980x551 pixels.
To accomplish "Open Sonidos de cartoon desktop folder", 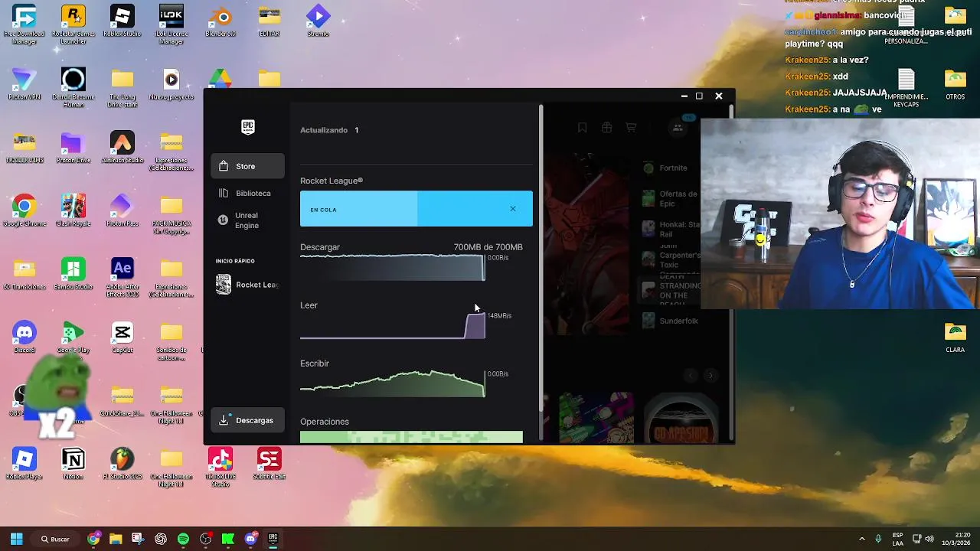I will (x=171, y=341).
